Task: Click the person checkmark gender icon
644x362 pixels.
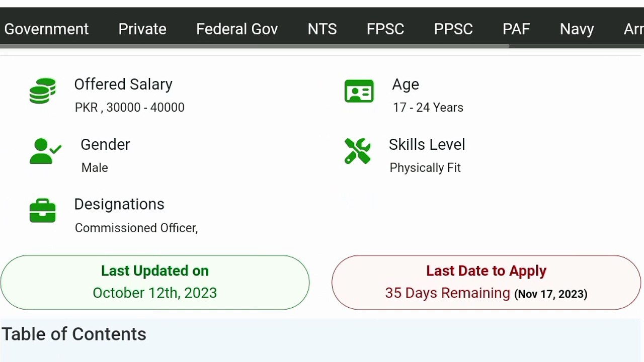Action: (x=45, y=151)
